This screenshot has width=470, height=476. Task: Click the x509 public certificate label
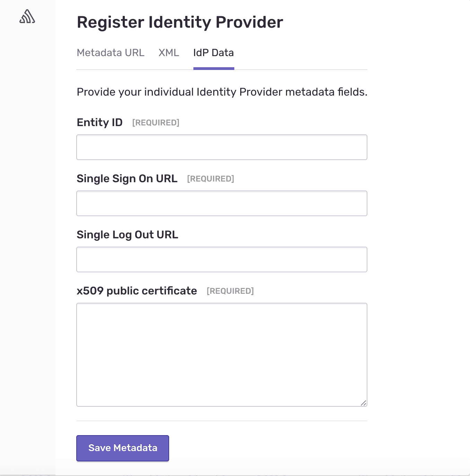[137, 291]
